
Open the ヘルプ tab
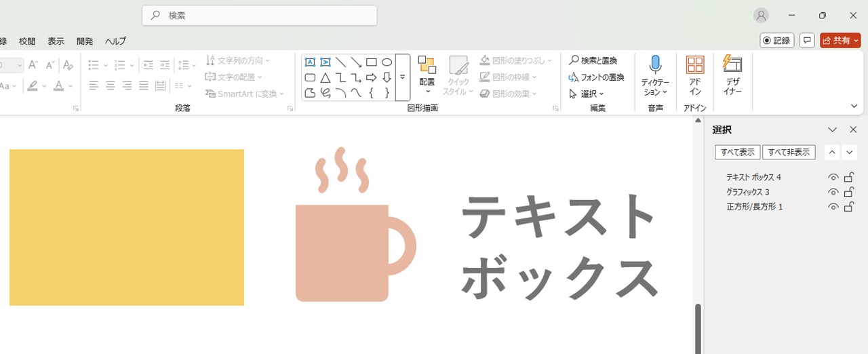pos(115,41)
